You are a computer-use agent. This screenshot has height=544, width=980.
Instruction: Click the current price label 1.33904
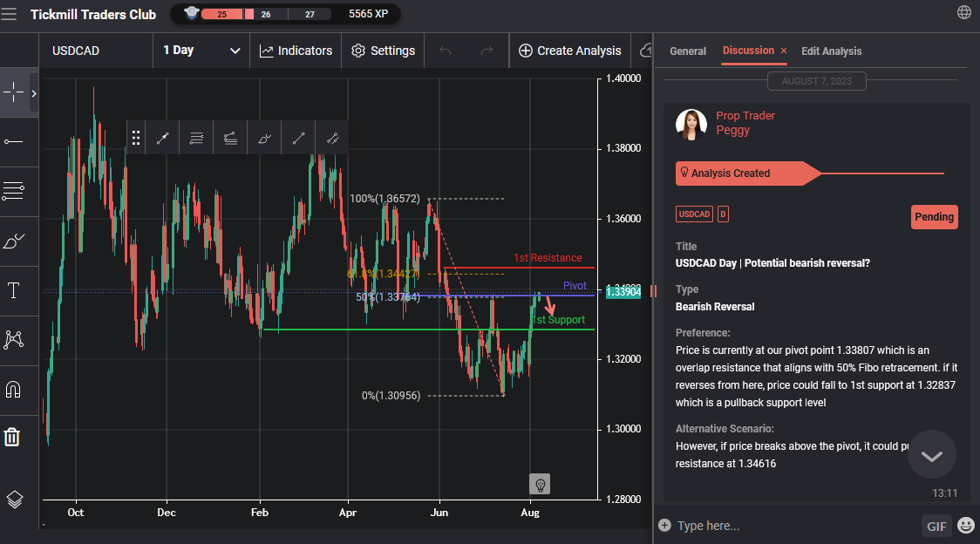point(623,291)
